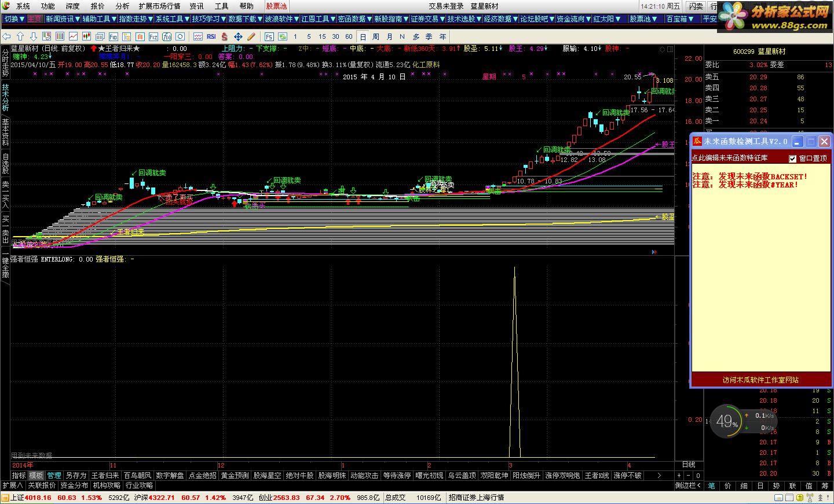
Task: Click 访问木瓜软件工作室网站 link
Action: (x=760, y=380)
